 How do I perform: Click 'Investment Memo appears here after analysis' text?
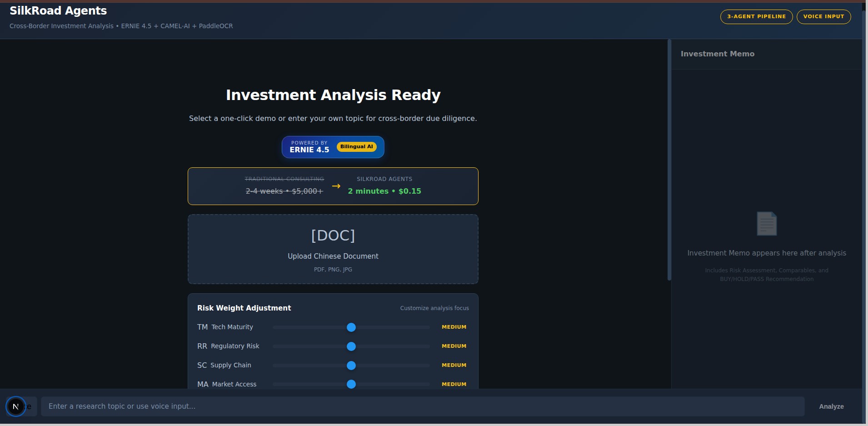pos(767,253)
